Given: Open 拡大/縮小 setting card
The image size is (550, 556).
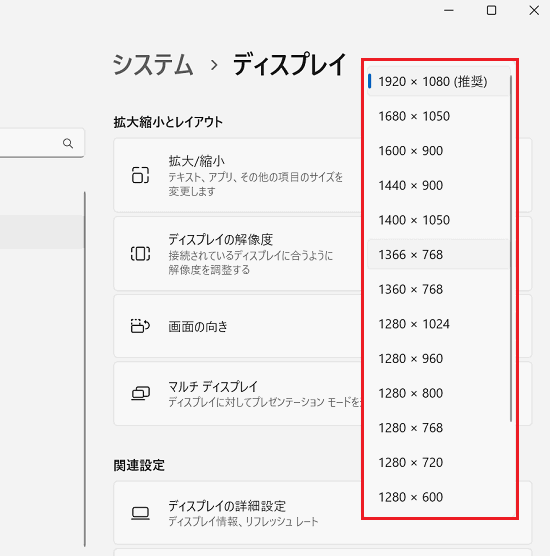Looking at the screenshot, I should (x=238, y=175).
